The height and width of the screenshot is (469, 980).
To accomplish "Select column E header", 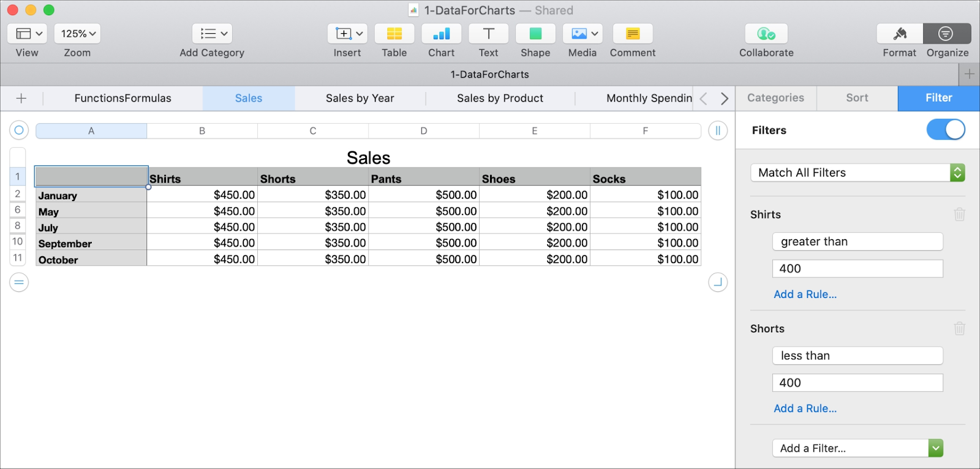I will [535, 131].
